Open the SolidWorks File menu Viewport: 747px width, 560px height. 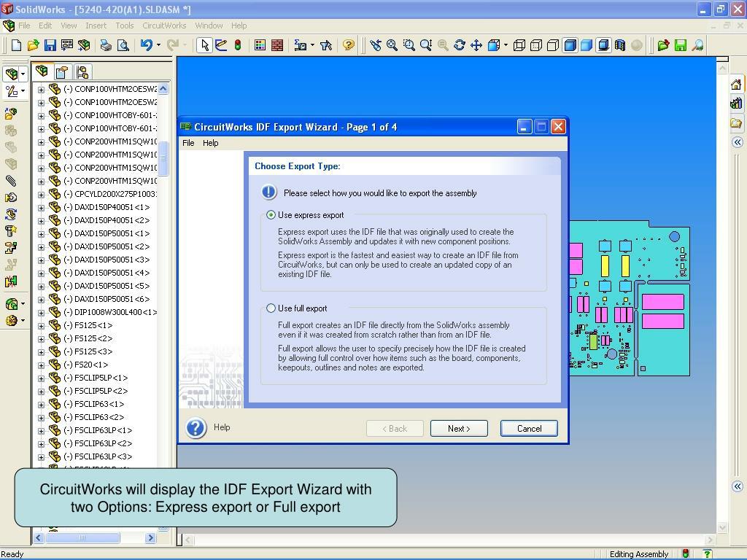(24, 26)
